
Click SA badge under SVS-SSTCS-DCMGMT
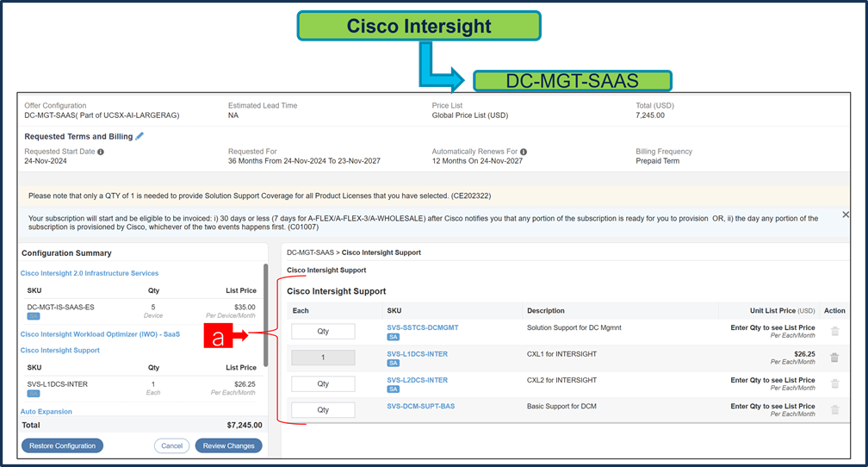393,337
